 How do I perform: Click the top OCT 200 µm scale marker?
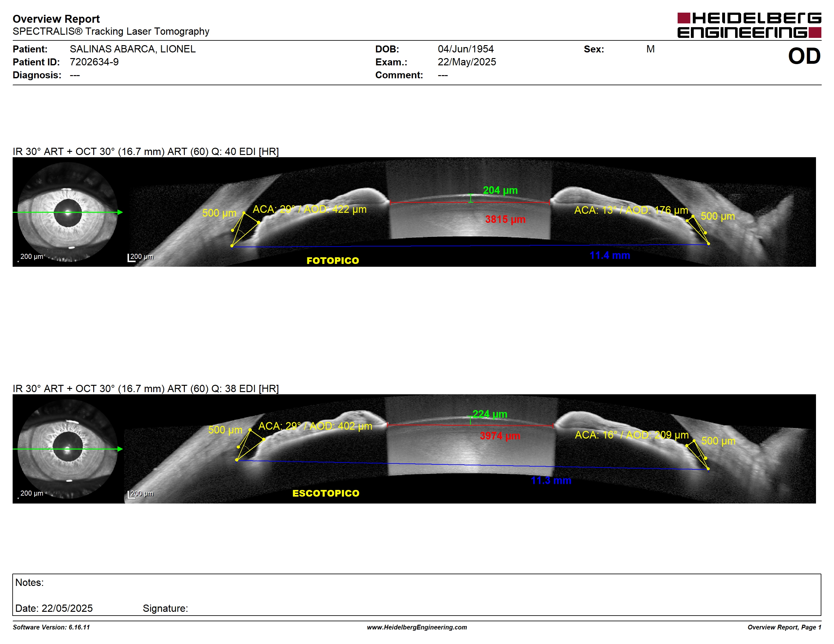coord(141,257)
